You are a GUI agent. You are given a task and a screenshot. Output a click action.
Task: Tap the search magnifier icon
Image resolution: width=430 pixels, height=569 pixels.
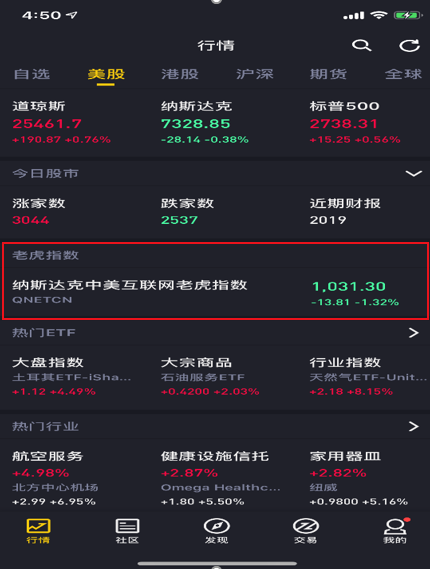pyautogui.click(x=361, y=45)
